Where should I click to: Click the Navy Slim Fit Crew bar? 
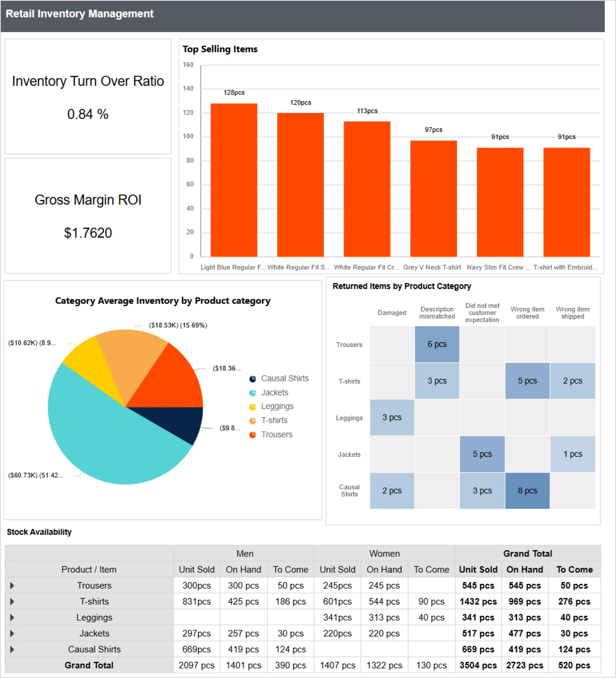(x=500, y=202)
